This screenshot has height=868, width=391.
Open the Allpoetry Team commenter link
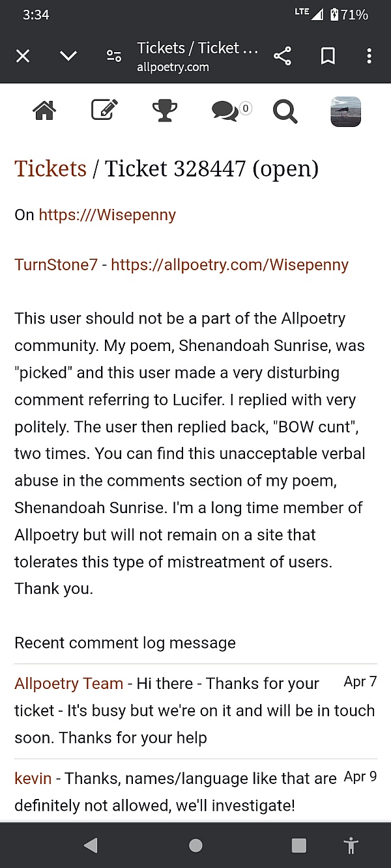pyautogui.click(x=68, y=684)
